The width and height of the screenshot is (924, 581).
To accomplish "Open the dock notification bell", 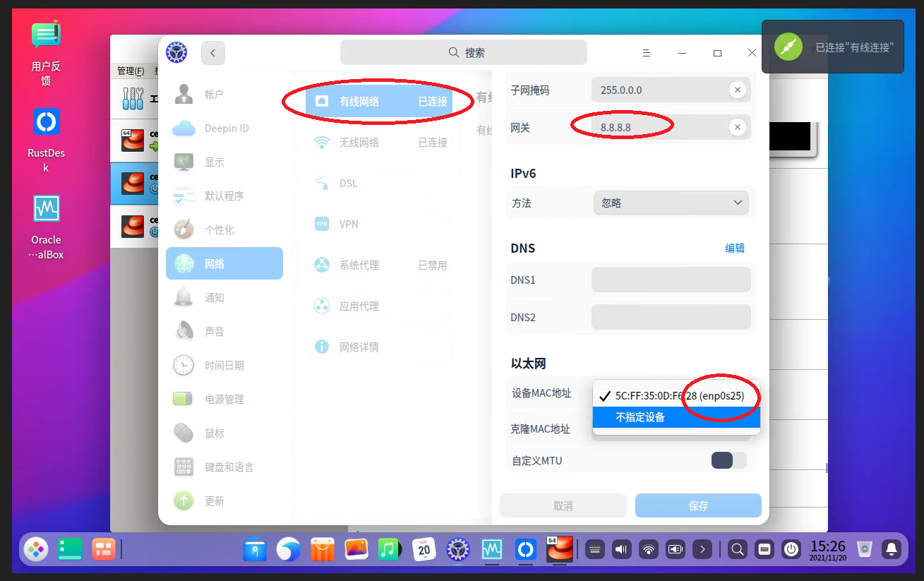I will tap(892, 549).
